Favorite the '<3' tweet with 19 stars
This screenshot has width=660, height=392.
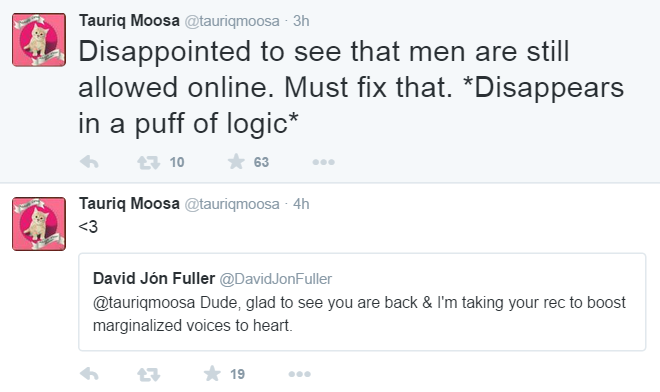(212, 373)
